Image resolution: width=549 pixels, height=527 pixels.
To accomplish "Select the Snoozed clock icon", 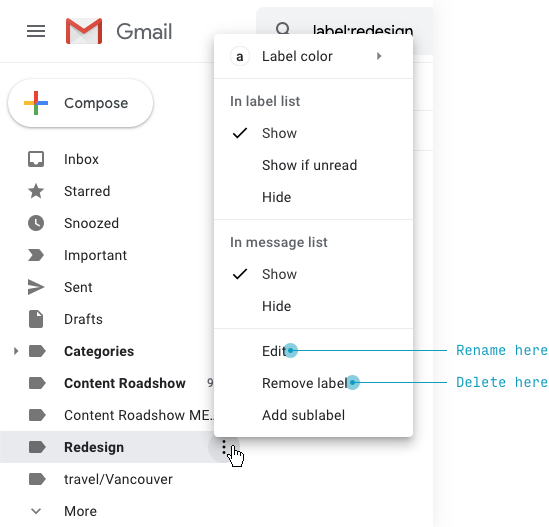I will pyautogui.click(x=36, y=223).
